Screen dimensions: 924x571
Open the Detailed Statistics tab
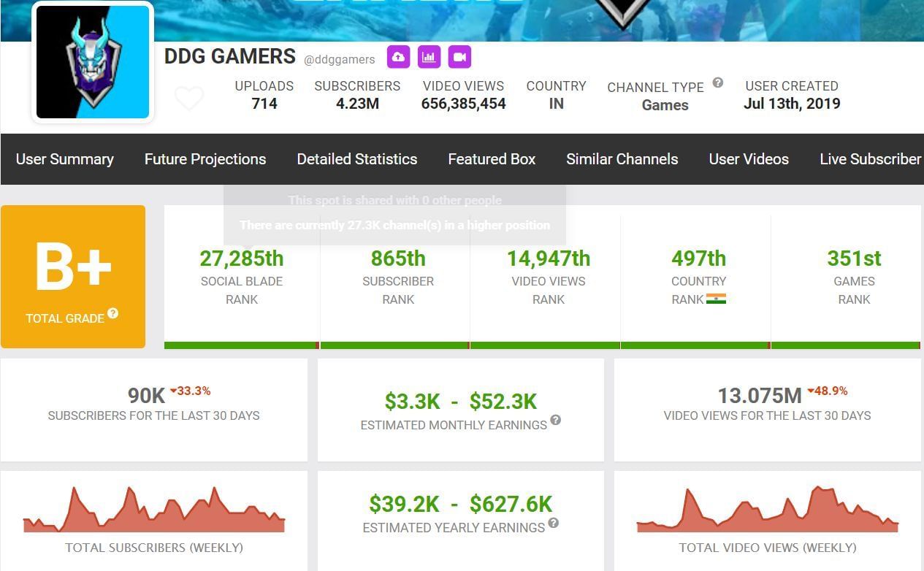coord(356,158)
